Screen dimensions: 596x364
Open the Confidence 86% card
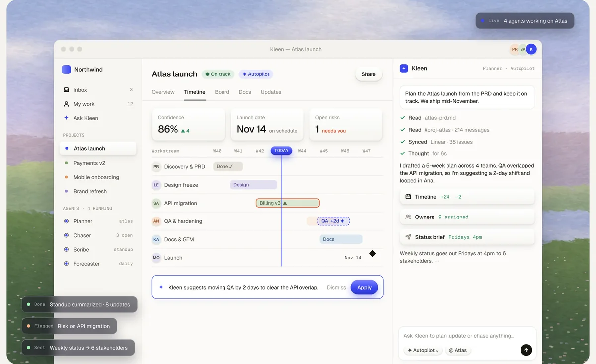tap(190, 124)
